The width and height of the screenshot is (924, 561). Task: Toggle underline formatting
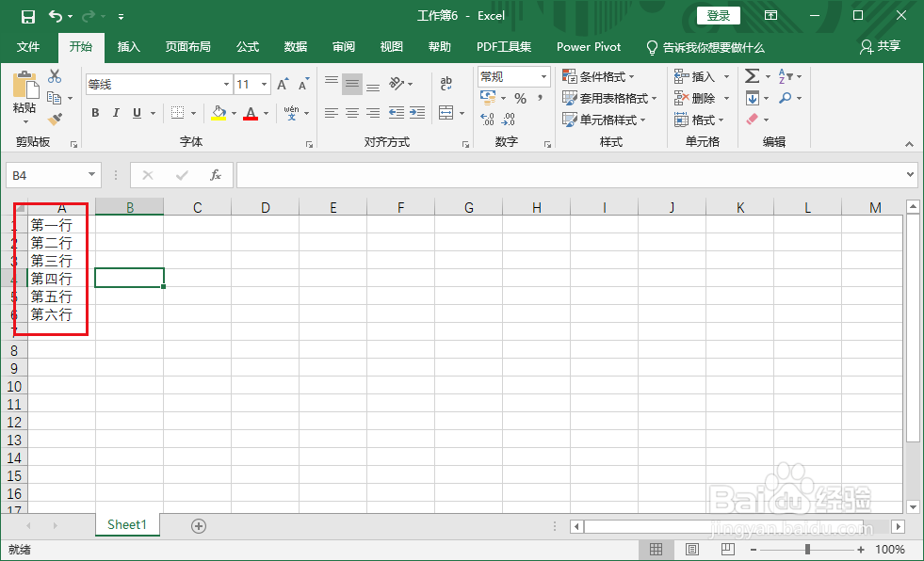click(x=137, y=112)
